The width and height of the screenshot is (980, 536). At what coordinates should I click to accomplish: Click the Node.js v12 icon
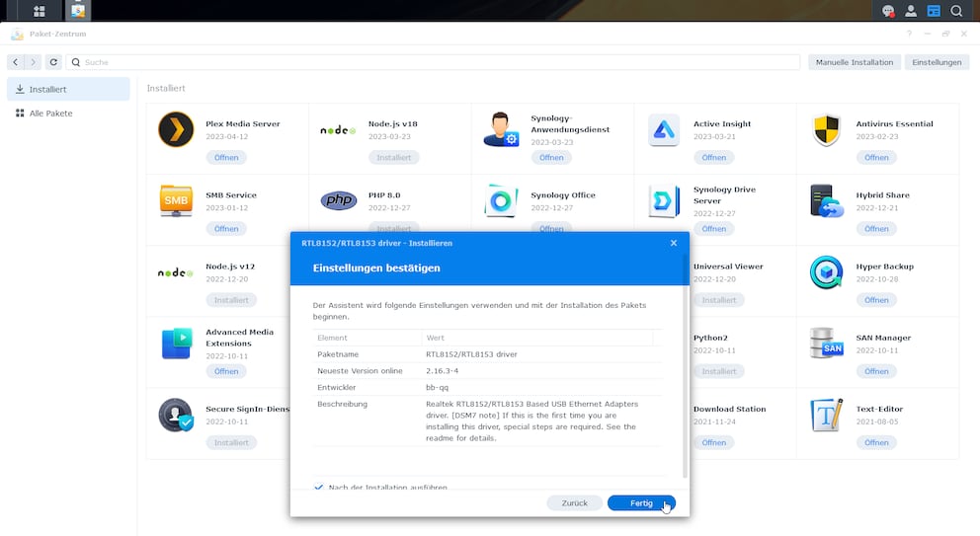click(x=176, y=273)
